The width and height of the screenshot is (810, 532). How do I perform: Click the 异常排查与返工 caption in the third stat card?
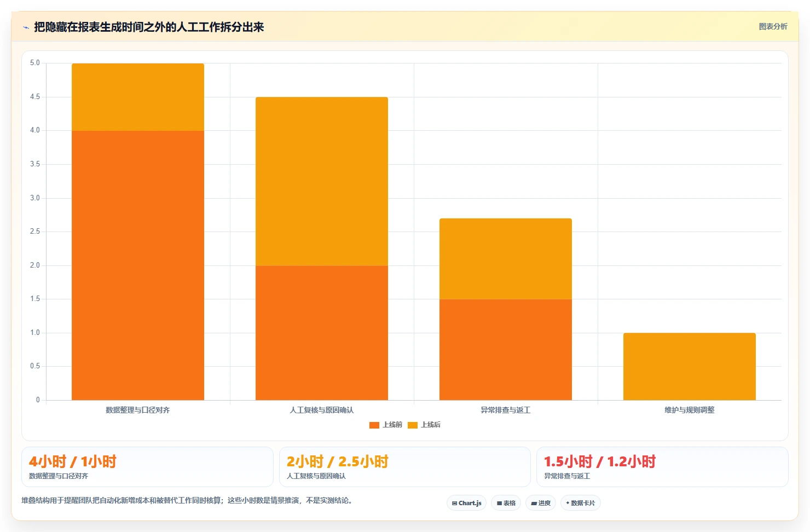pos(567,476)
